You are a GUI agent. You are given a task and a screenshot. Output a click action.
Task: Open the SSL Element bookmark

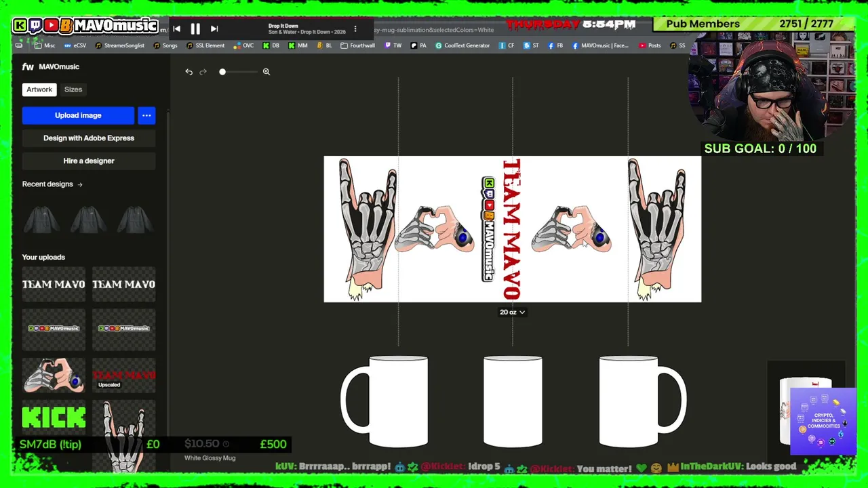click(205, 45)
